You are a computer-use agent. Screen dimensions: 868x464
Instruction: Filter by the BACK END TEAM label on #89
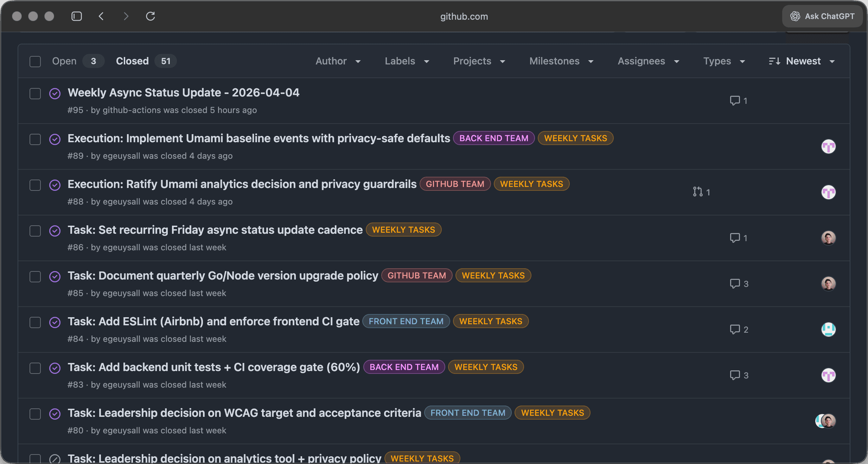click(493, 138)
